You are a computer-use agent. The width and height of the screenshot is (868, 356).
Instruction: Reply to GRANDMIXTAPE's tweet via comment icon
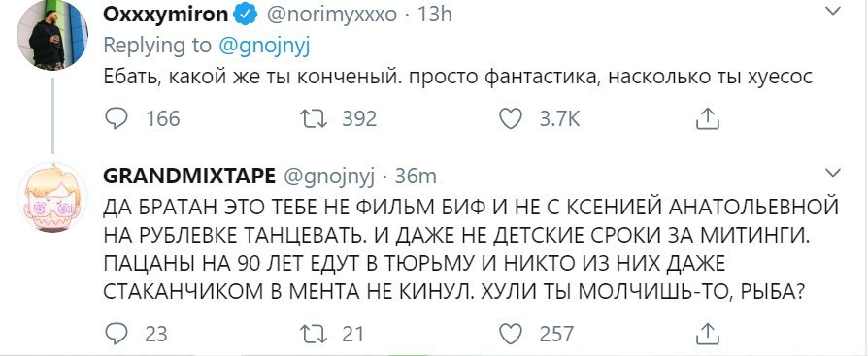117,334
